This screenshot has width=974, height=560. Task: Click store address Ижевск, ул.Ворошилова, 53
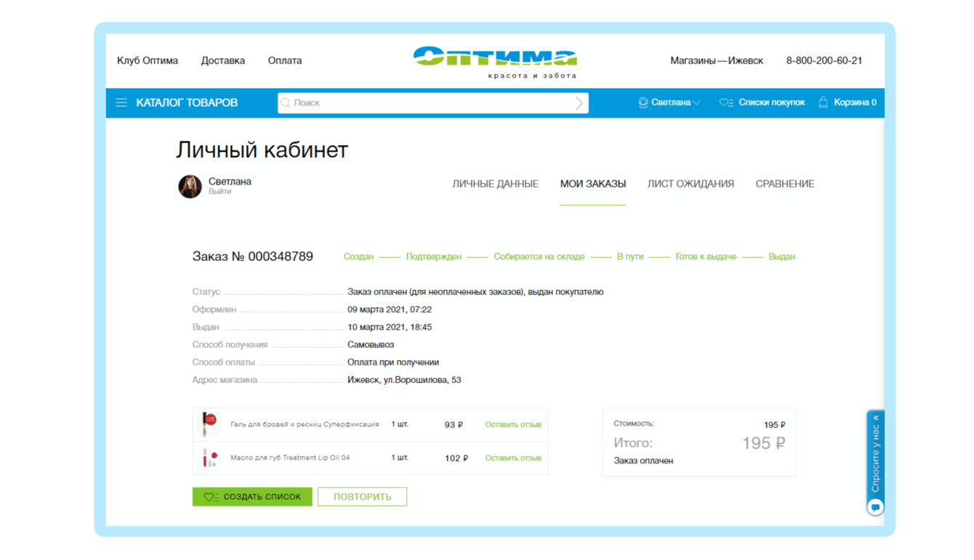coord(404,380)
